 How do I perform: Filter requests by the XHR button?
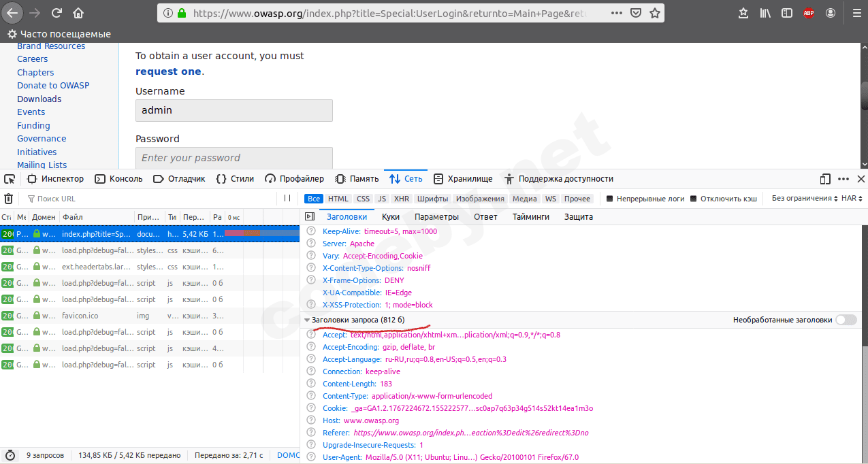click(x=402, y=199)
